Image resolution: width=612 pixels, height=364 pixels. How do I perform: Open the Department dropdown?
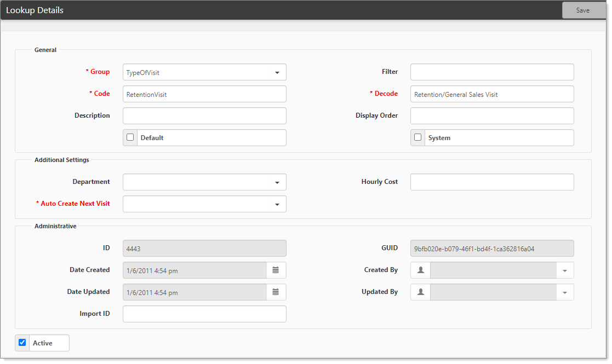(x=277, y=182)
